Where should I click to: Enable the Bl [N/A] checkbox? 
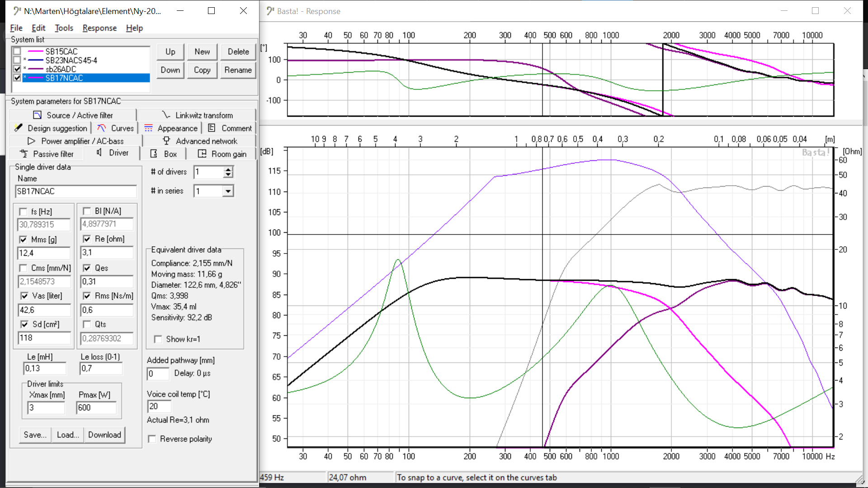[x=87, y=211]
